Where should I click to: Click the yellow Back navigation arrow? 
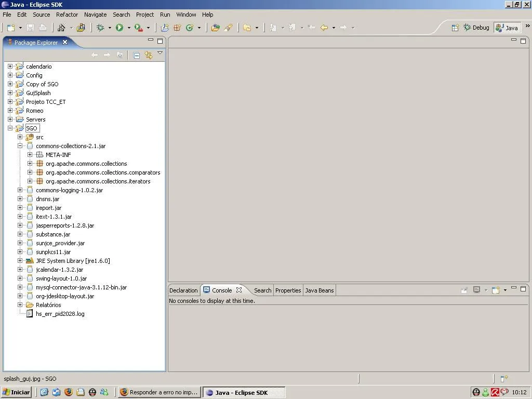[x=324, y=28]
